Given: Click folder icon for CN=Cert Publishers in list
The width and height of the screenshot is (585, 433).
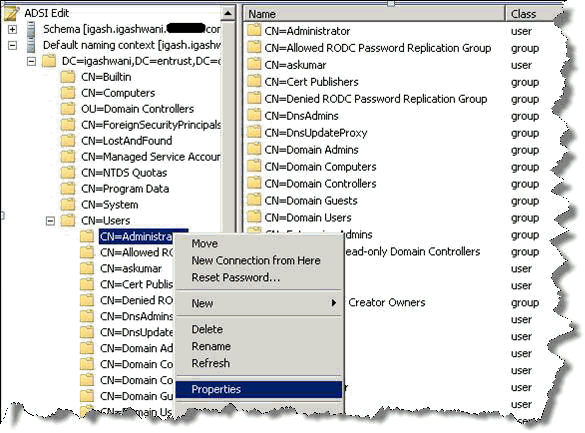Looking at the screenshot, I should pos(254,82).
